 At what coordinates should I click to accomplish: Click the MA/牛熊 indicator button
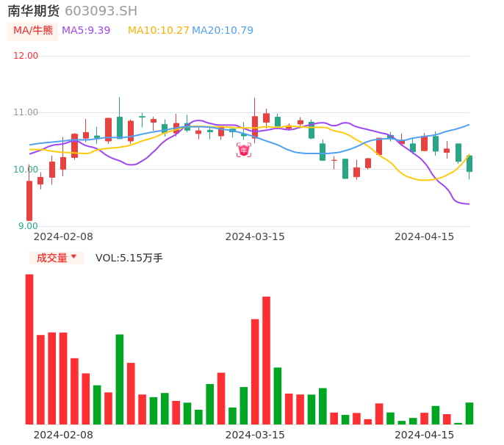[33, 31]
